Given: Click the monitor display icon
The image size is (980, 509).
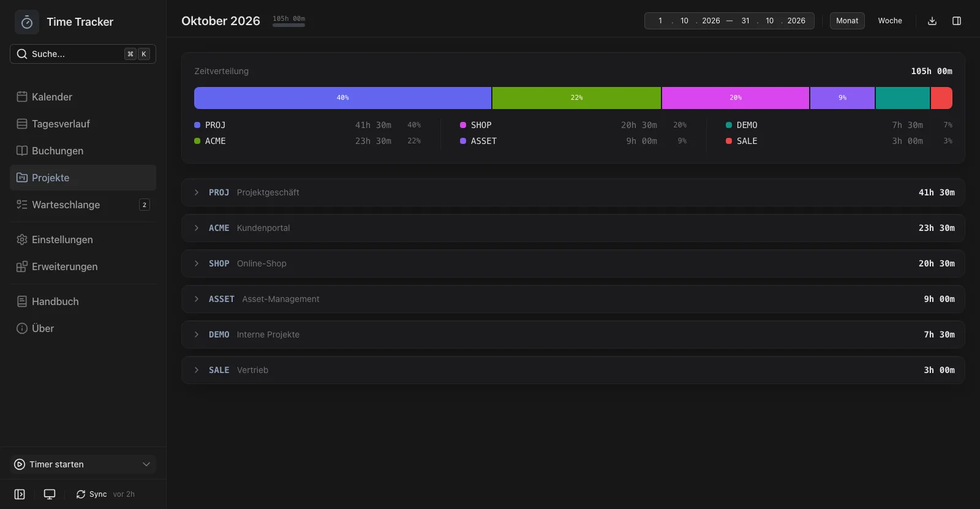Looking at the screenshot, I should (x=50, y=494).
